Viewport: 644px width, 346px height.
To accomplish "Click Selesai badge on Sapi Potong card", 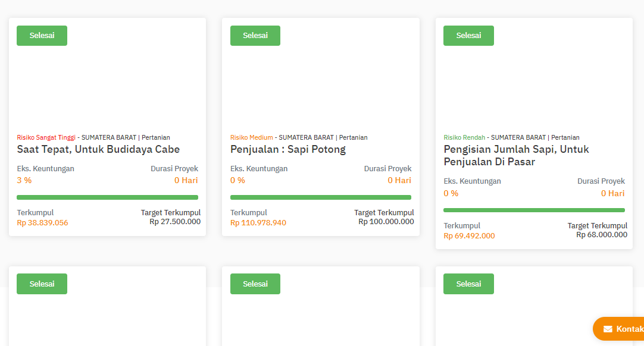I will tap(255, 36).
